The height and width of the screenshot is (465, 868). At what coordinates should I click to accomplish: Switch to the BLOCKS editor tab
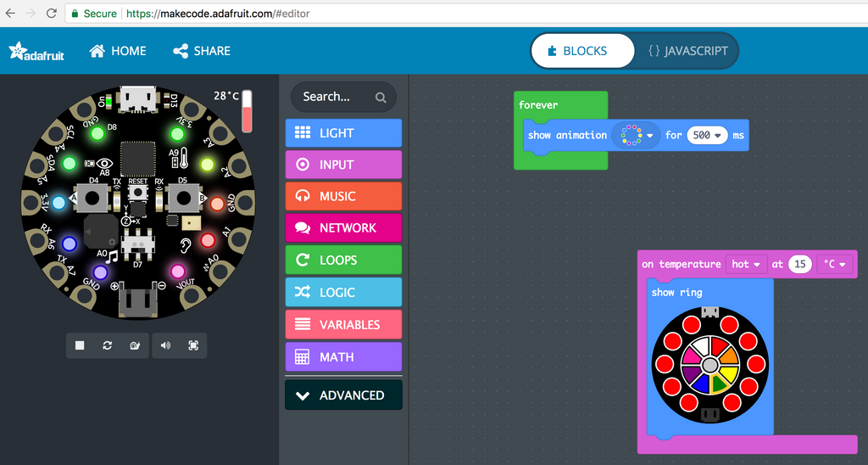pyautogui.click(x=584, y=51)
